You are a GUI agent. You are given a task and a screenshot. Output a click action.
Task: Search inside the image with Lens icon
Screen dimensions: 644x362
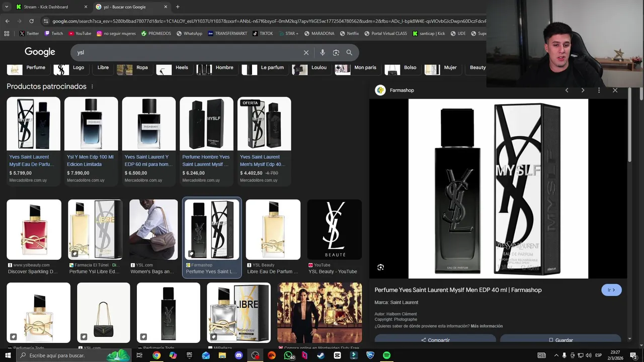click(x=380, y=267)
